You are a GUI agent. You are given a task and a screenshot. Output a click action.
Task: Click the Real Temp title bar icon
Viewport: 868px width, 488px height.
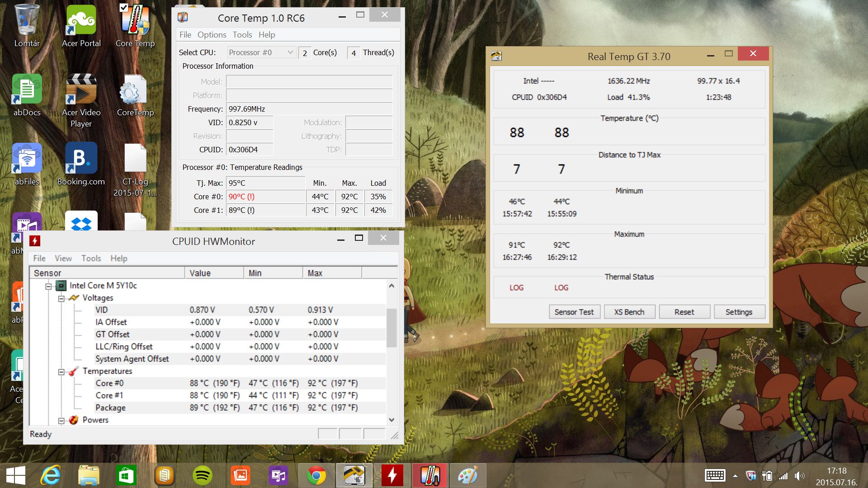(496, 56)
